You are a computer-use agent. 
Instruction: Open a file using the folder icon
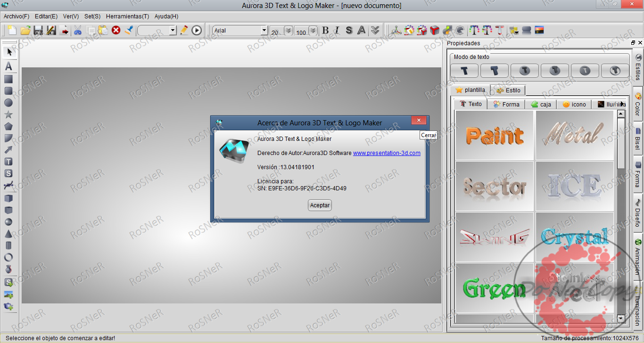[25, 31]
